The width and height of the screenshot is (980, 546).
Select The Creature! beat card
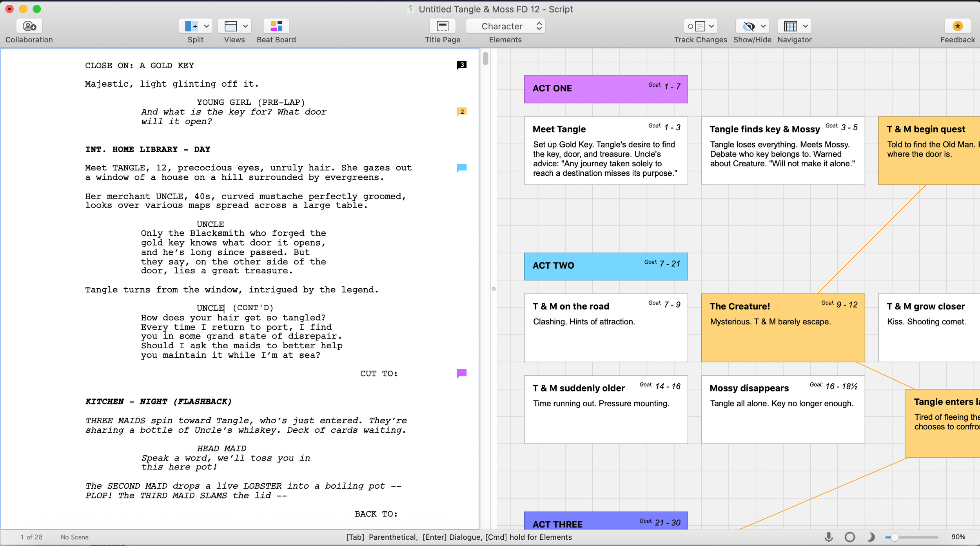(783, 328)
